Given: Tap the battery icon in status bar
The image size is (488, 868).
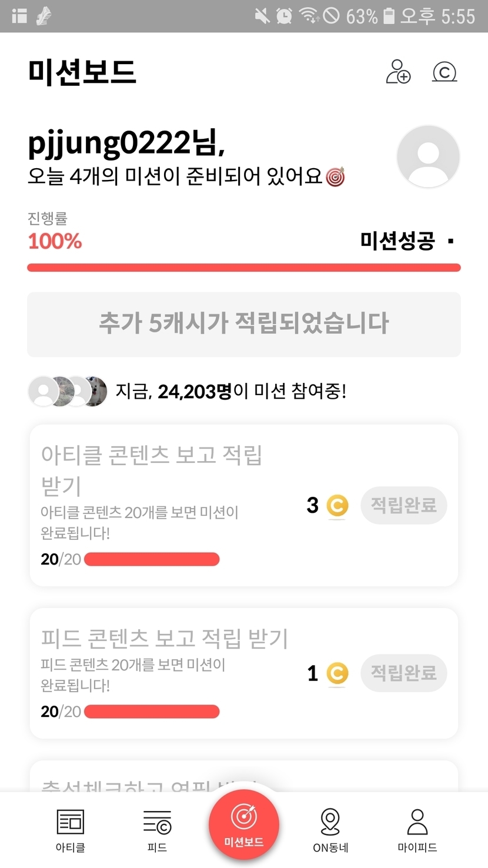Looking at the screenshot, I should pos(389,16).
